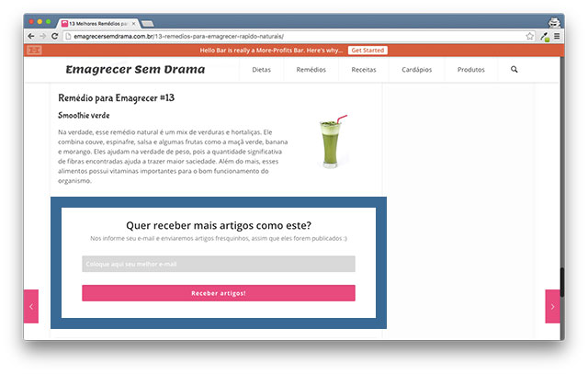Screen dimensions: 588x374
Task: Reload the page with the refresh icon
Action: tap(55, 36)
